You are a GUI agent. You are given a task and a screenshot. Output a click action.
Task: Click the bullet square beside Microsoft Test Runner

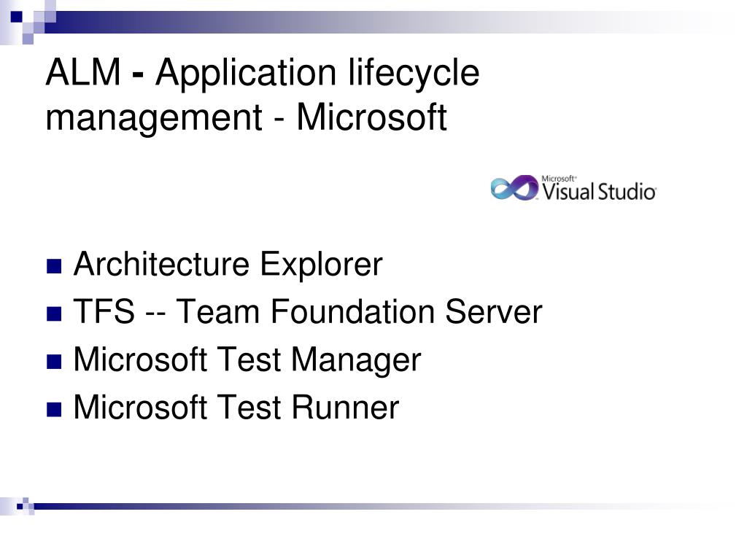(54, 410)
